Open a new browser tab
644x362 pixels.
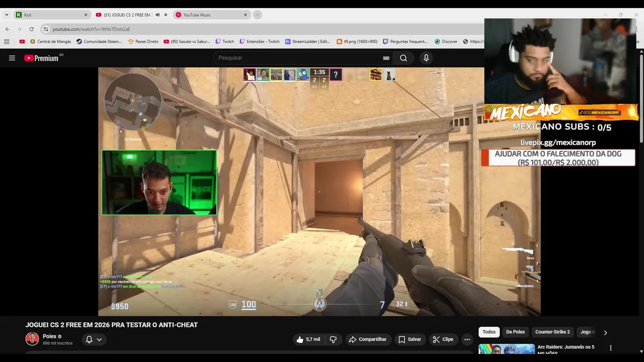click(258, 15)
